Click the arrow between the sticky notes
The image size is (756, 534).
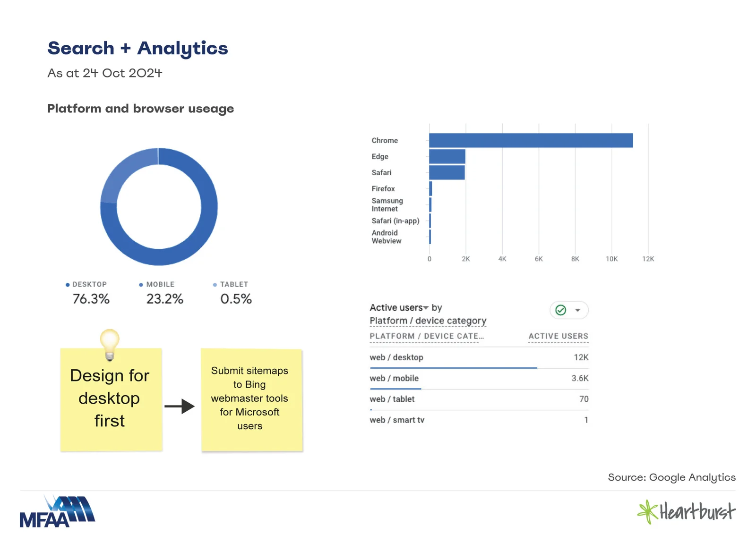tap(180, 406)
